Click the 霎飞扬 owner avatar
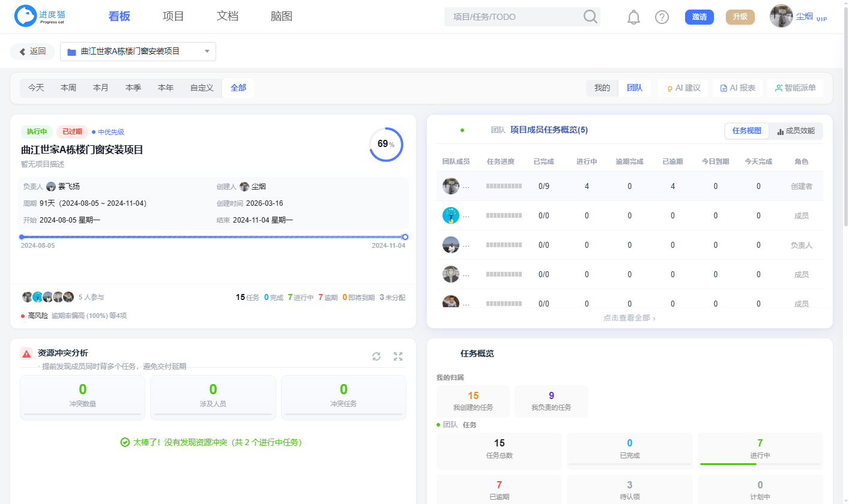Viewport: 849px width, 504px height. coord(51,187)
